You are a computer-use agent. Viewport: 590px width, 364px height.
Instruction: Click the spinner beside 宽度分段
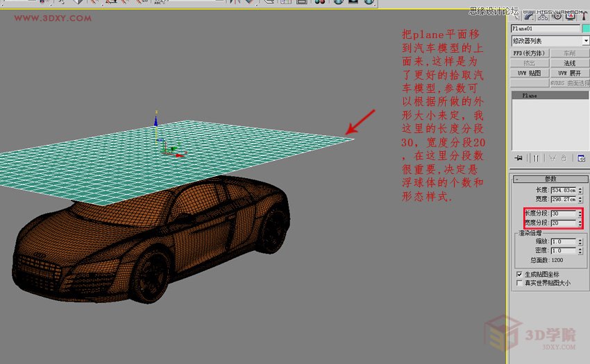click(x=580, y=223)
